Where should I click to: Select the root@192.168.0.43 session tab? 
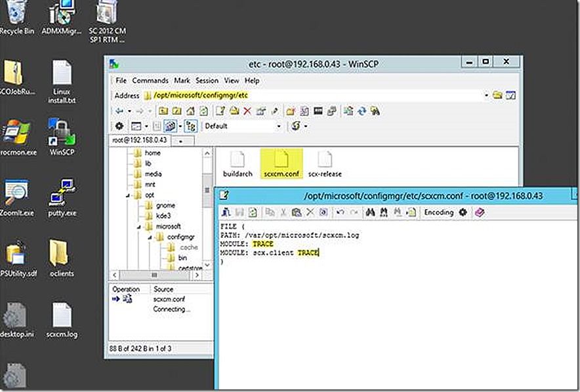click(140, 140)
